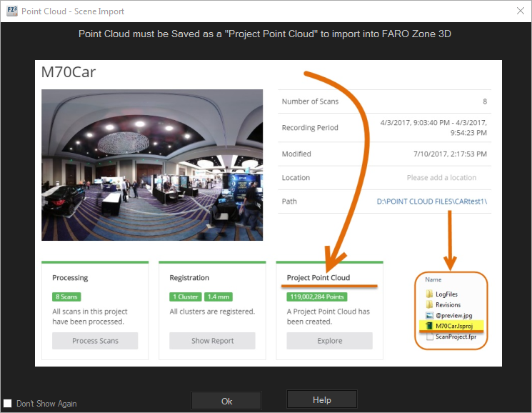Click the Number of Scans label

310,101
